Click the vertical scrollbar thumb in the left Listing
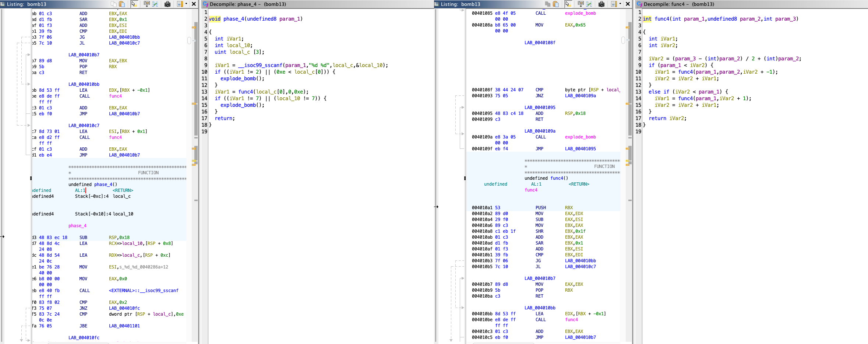Image resolution: width=868 pixels, height=344 pixels. tap(189, 41)
